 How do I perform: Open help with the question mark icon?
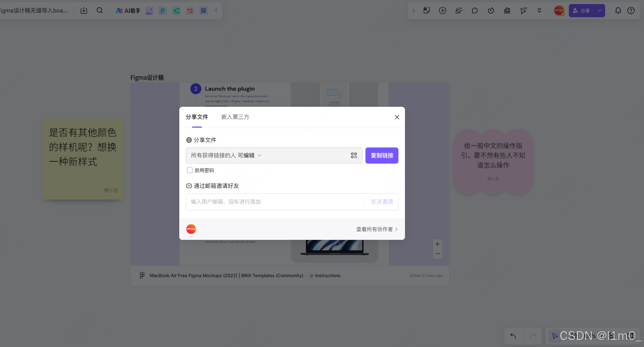631,11
